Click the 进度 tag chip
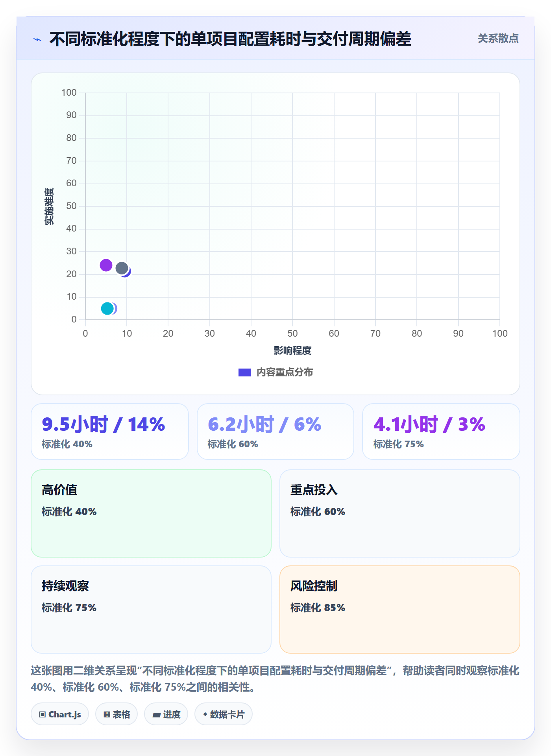This screenshot has height=756, width=551. point(166,714)
